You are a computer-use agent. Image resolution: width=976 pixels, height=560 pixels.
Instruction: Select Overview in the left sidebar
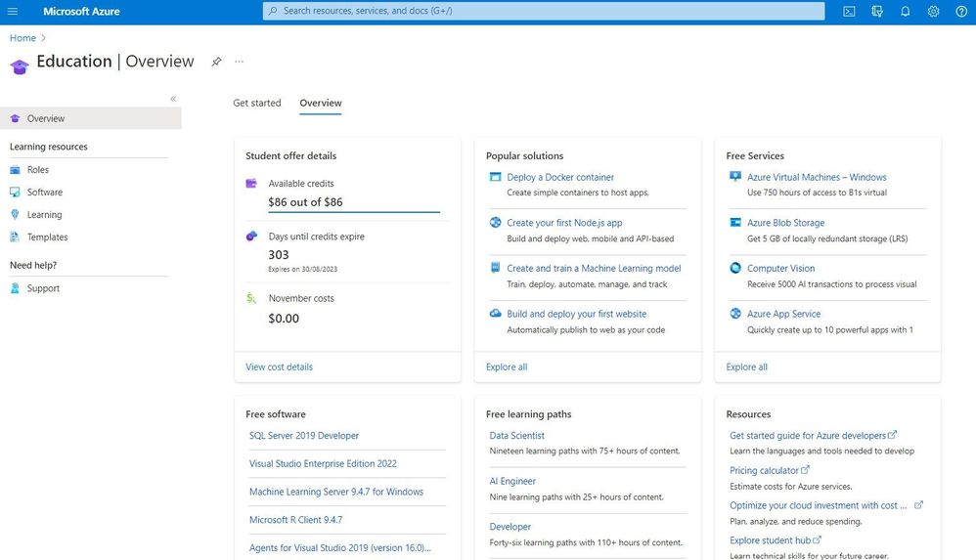coord(91,118)
